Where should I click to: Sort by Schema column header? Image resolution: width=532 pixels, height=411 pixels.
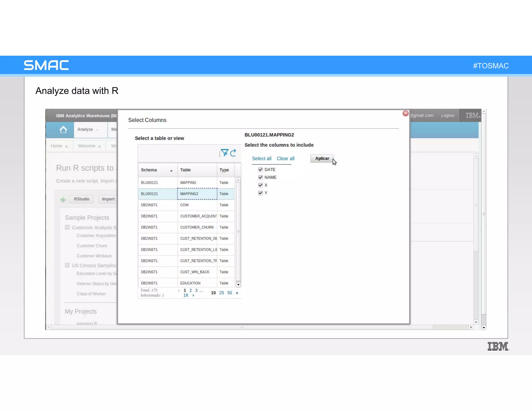click(158, 170)
